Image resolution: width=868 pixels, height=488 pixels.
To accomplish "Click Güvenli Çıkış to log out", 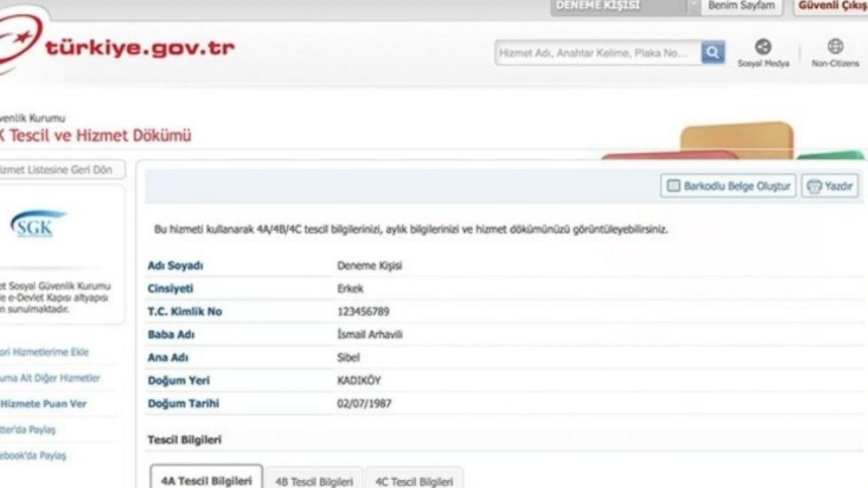I will (831, 6).
